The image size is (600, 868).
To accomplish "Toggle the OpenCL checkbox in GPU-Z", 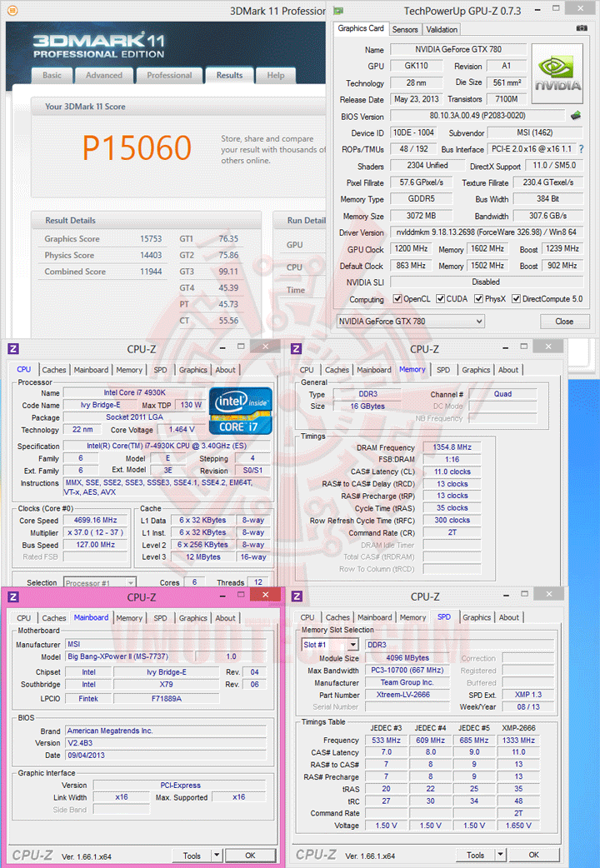I will [x=397, y=299].
